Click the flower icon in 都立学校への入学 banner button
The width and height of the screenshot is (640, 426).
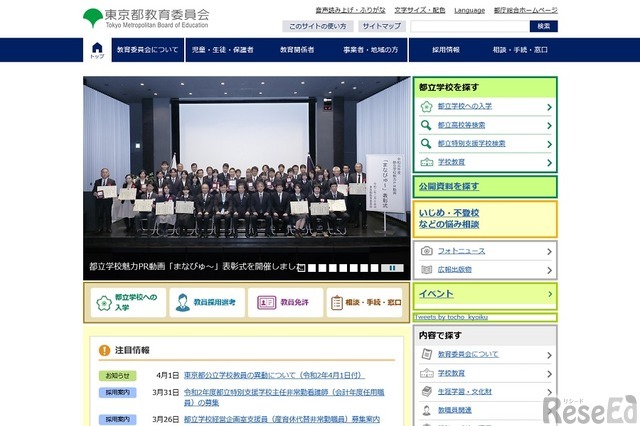104,303
